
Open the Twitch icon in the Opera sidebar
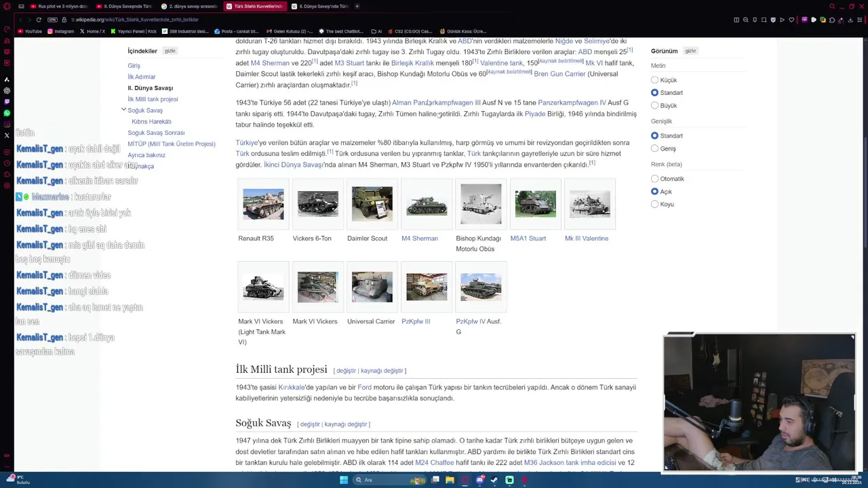(x=7, y=102)
